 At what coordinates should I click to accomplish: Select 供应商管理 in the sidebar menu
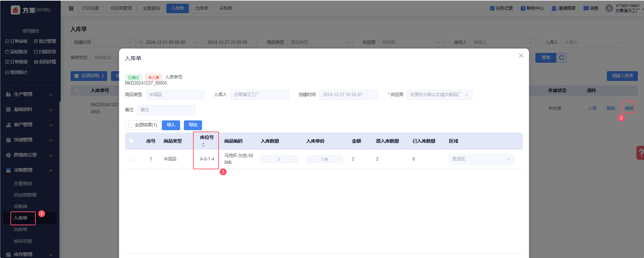(25, 195)
